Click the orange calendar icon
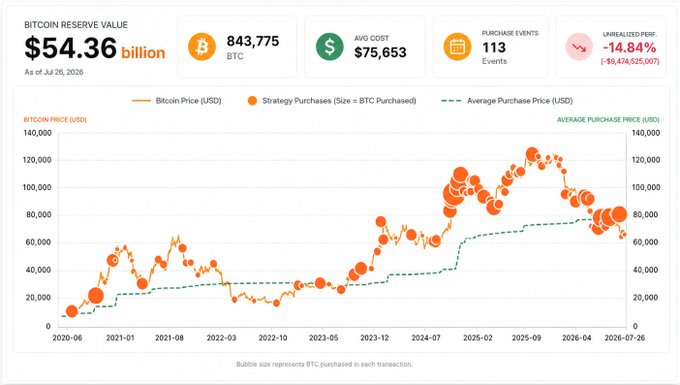680x385 pixels. coord(457,46)
